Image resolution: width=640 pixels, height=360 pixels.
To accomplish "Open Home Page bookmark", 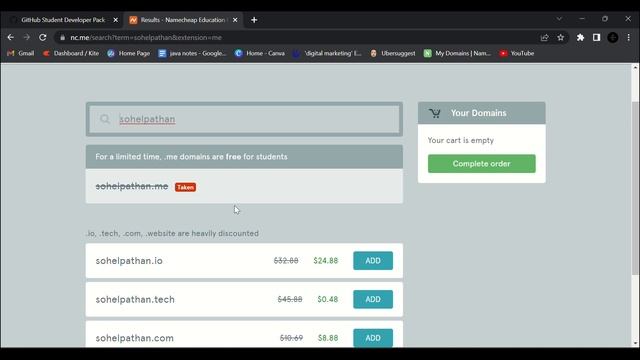I will click(x=129, y=53).
